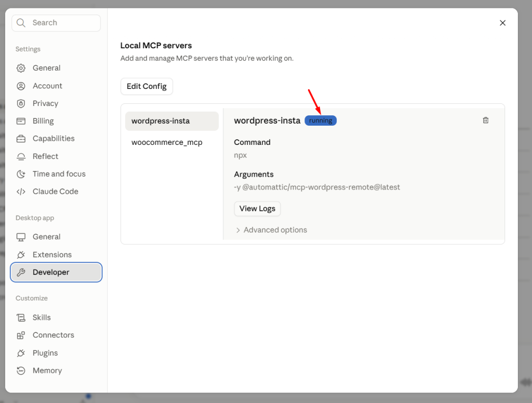Image resolution: width=532 pixels, height=403 pixels.
Task: Expand Advanced options
Action: 271,230
